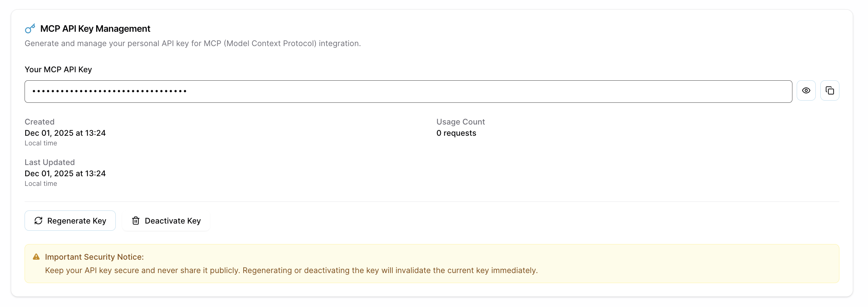Select the Last Updated date value
The height and width of the screenshot is (307, 868).
coord(65,173)
